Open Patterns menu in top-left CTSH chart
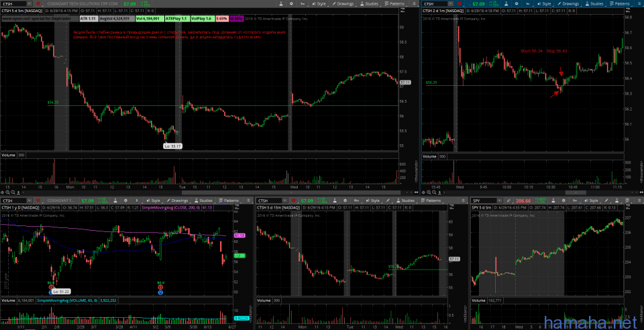 (393, 4)
